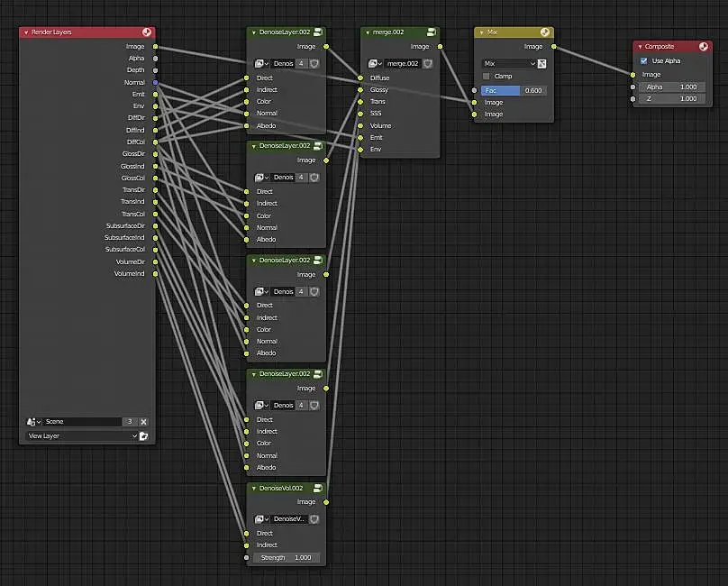Click the Volume input socket on merge.002

[360, 126]
